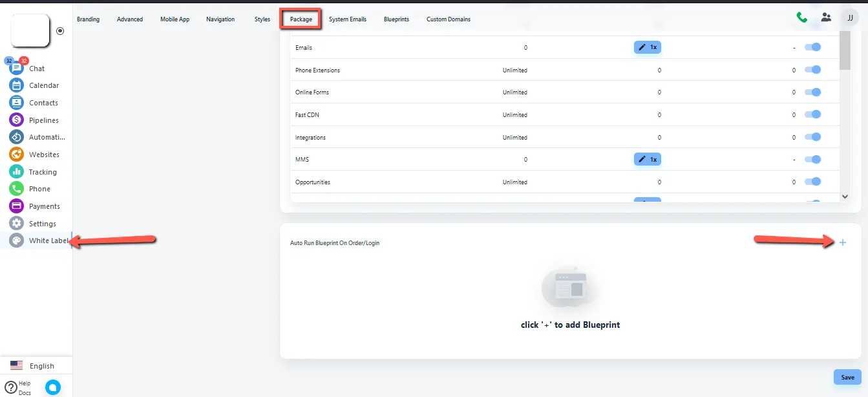
Task: Open the Pipelines dollar icon
Action: pos(16,120)
